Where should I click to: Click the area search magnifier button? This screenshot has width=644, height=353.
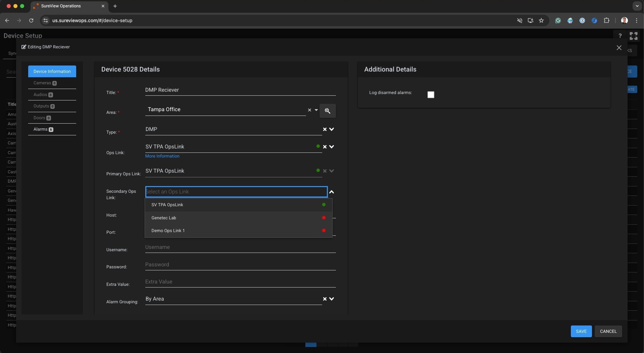coord(328,111)
